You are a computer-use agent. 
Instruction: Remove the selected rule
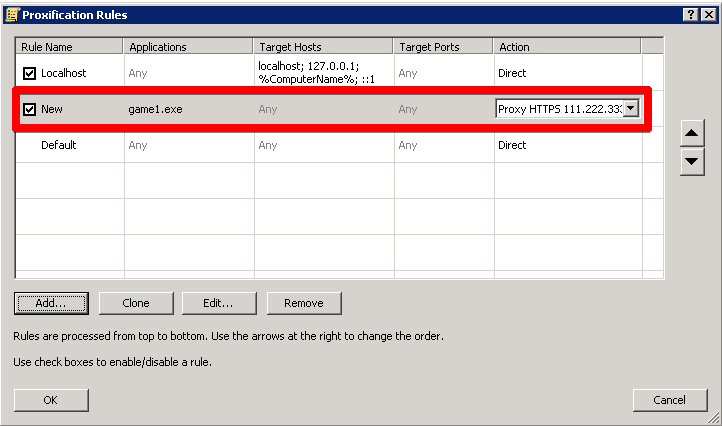[303, 303]
